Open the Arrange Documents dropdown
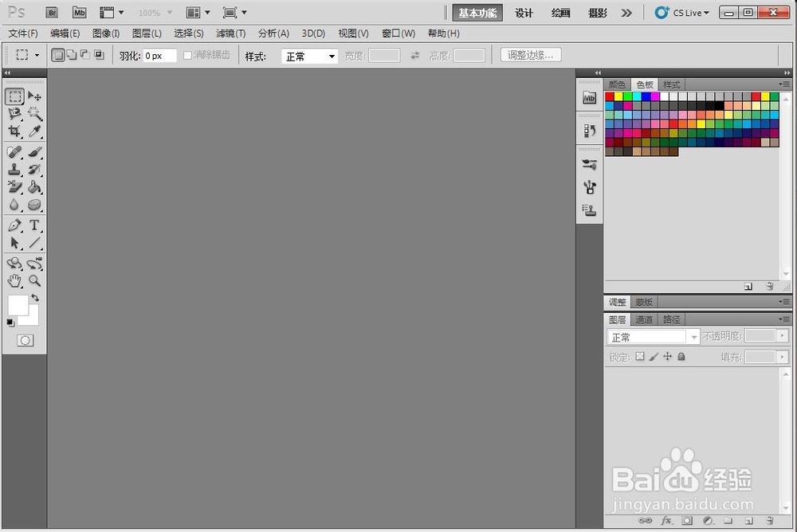Viewport: 797px width, 532px height. (x=198, y=13)
